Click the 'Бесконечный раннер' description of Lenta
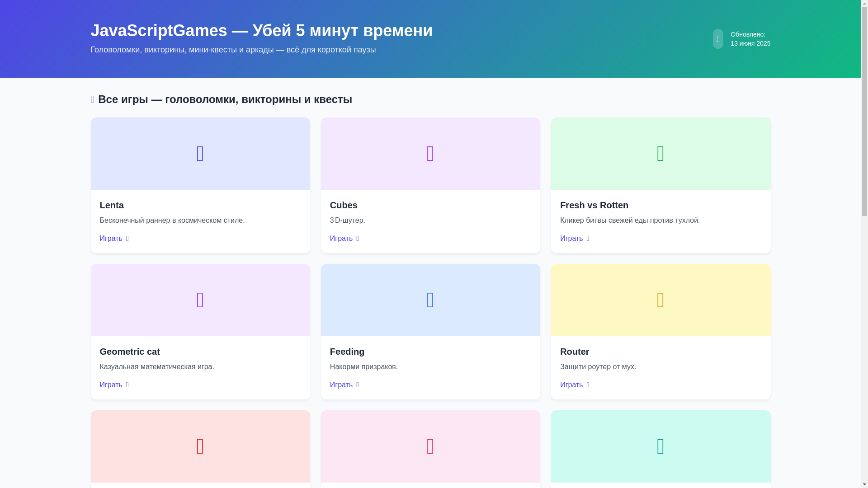This screenshot has height=488, width=868. coord(172,221)
